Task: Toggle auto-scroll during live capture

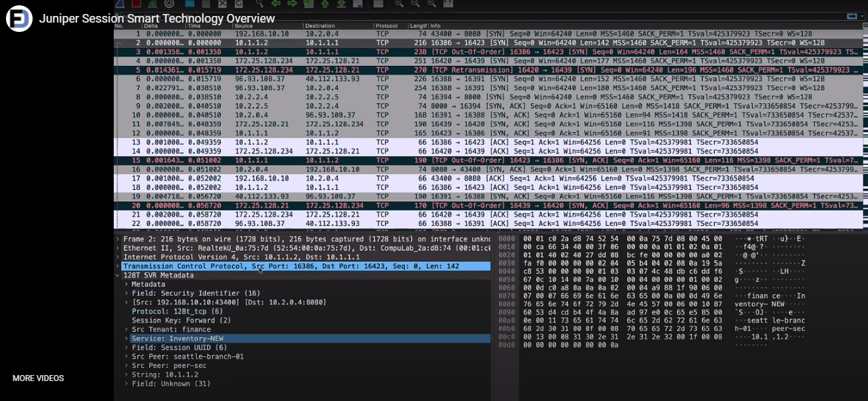Action: [x=356, y=4]
